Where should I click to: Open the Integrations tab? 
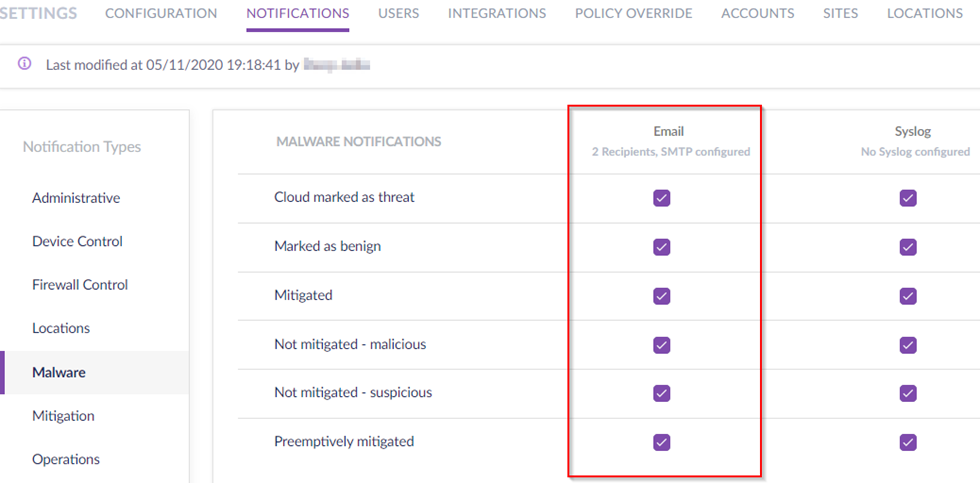click(x=497, y=14)
